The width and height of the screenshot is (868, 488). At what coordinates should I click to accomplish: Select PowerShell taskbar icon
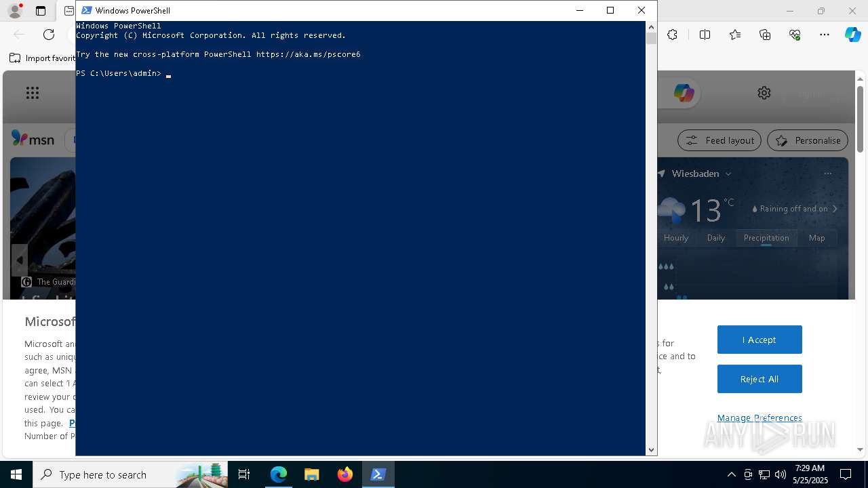(x=378, y=474)
